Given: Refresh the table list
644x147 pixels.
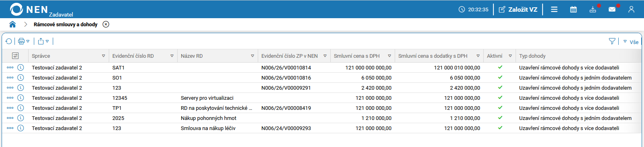Looking at the screenshot, I should [x=9, y=41].
